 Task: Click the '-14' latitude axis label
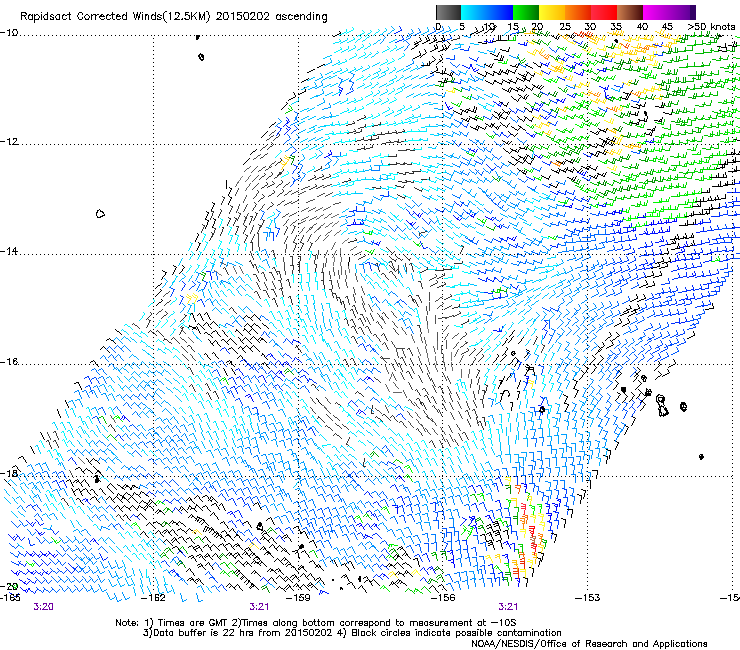pyautogui.click(x=9, y=252)
